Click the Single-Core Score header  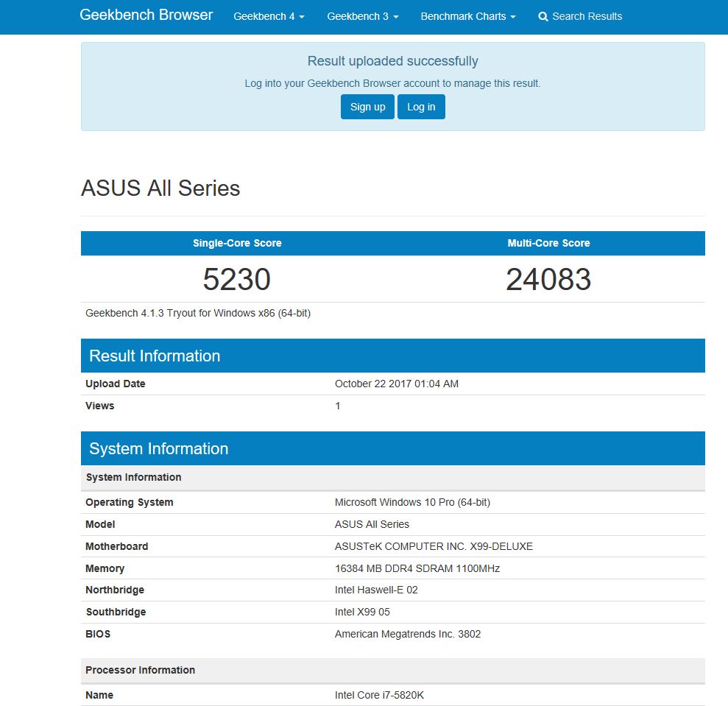click(x=237, y=243)
